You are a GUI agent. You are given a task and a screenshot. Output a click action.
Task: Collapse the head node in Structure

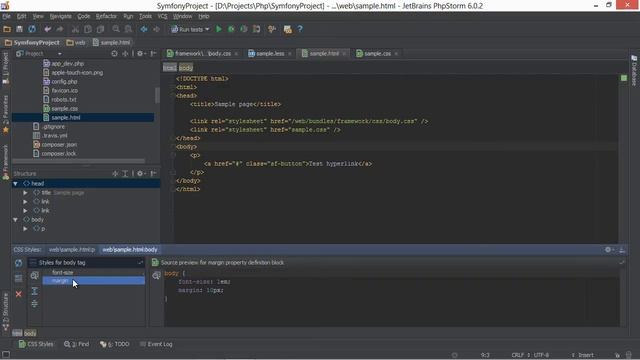16,184
